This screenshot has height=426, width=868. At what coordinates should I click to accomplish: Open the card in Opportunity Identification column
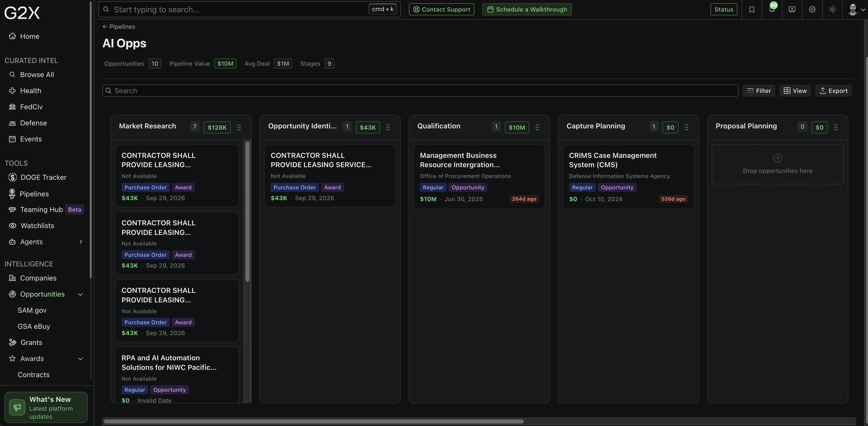(x=330, y=176)
